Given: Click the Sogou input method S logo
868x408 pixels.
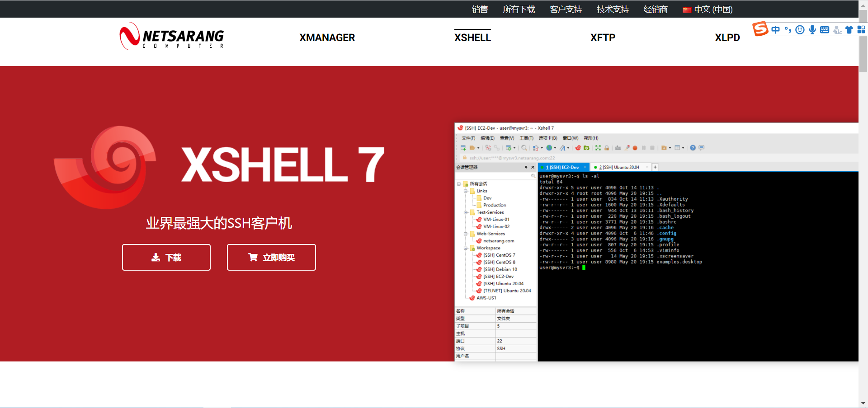Looking at the screenshot, I should coord(760,28).
